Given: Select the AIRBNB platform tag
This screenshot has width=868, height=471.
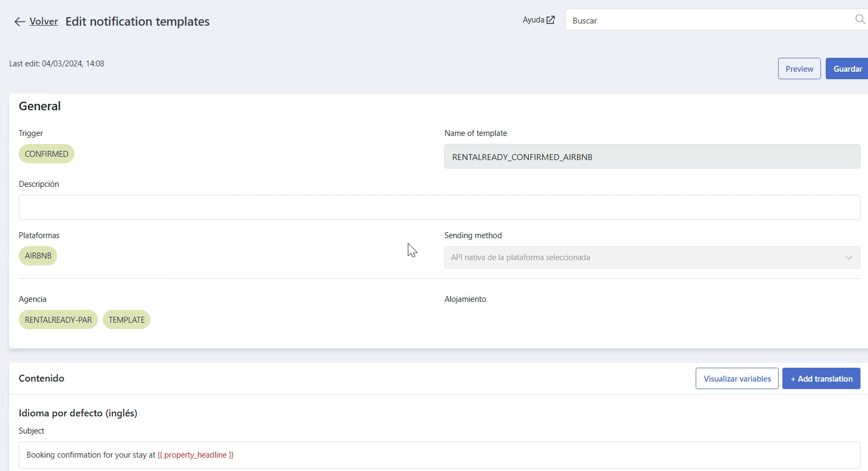Looking at the screenshot, I should (38, 256).
